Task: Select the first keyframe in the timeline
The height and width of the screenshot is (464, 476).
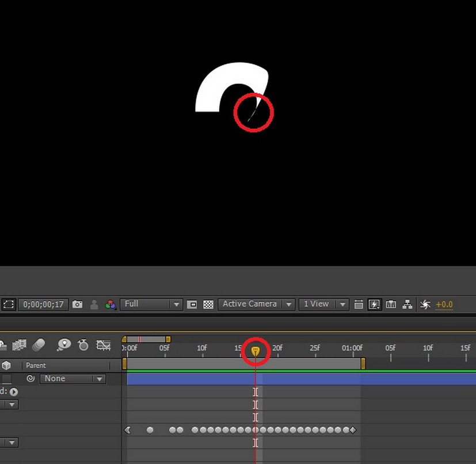Action: coord(128,430)
